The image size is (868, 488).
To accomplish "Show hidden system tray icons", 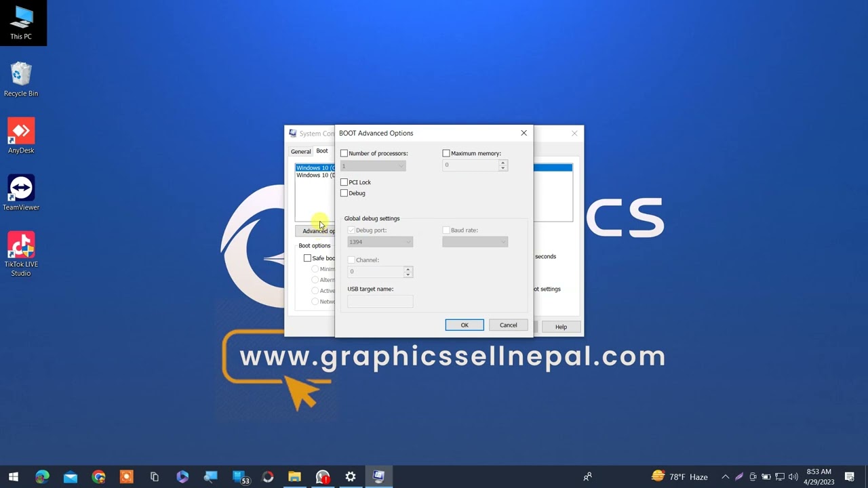I will tap(726, 477).
